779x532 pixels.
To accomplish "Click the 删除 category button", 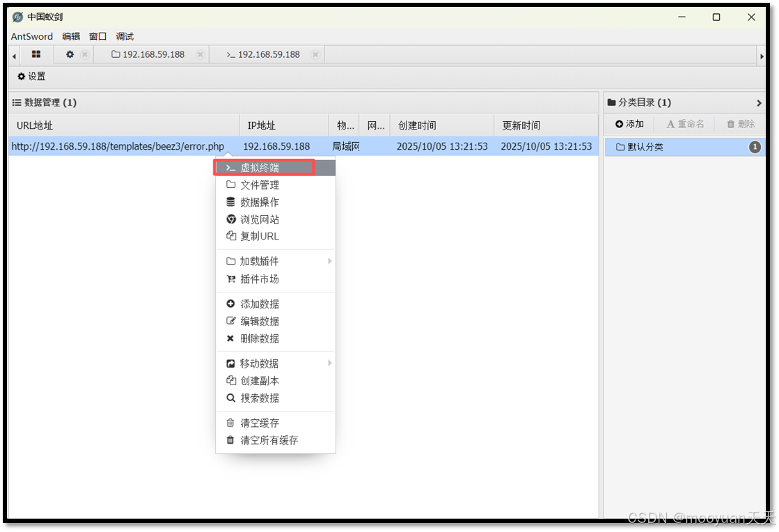I will pyautogui.click(x=741, y=124).
